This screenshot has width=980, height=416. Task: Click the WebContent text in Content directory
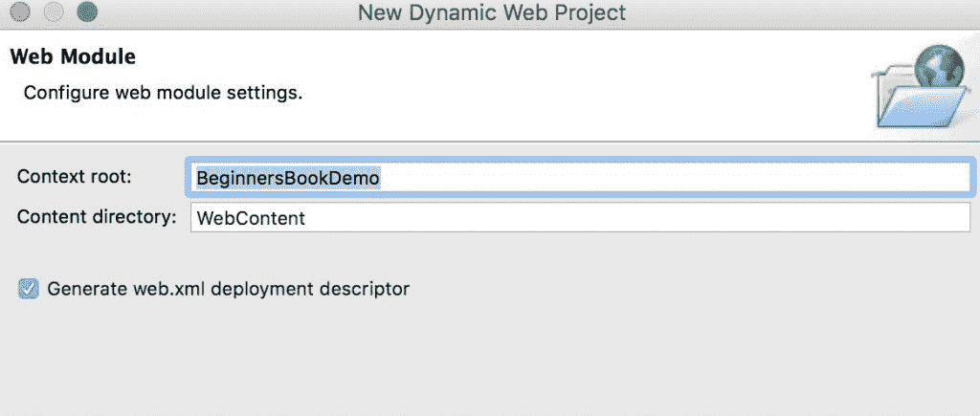[x=251, y=218]
